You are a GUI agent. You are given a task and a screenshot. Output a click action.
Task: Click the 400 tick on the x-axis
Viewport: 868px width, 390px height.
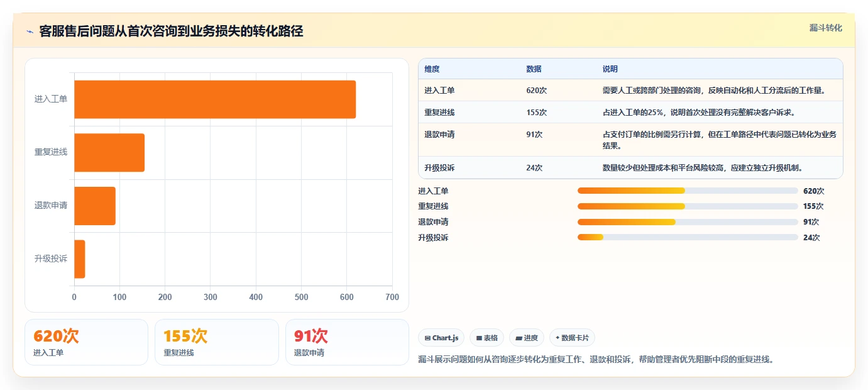tap(256, 297)
